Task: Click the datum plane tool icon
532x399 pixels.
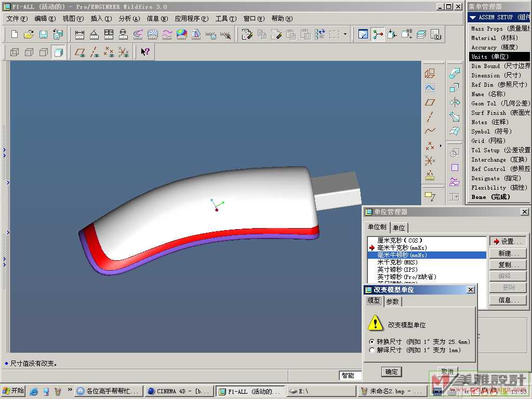Action: pos(430,102)
